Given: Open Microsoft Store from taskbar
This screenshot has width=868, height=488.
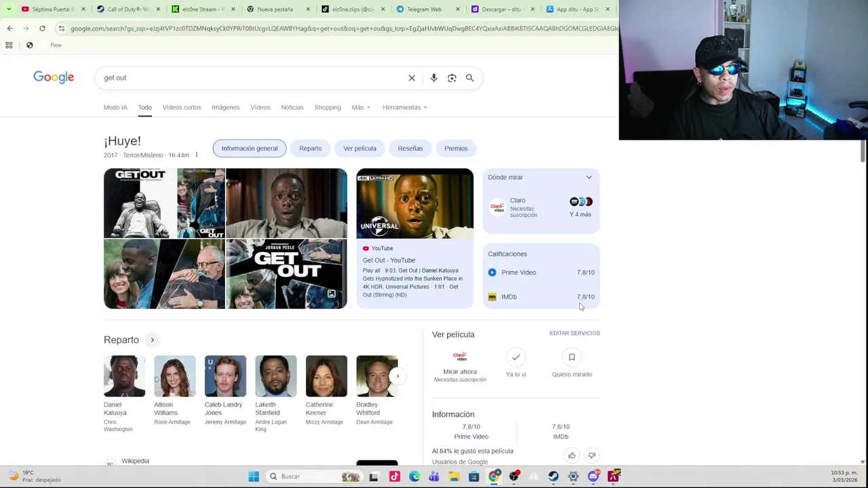Looking at the screenshot, I should pyautogui.click(x=474, y=476).
